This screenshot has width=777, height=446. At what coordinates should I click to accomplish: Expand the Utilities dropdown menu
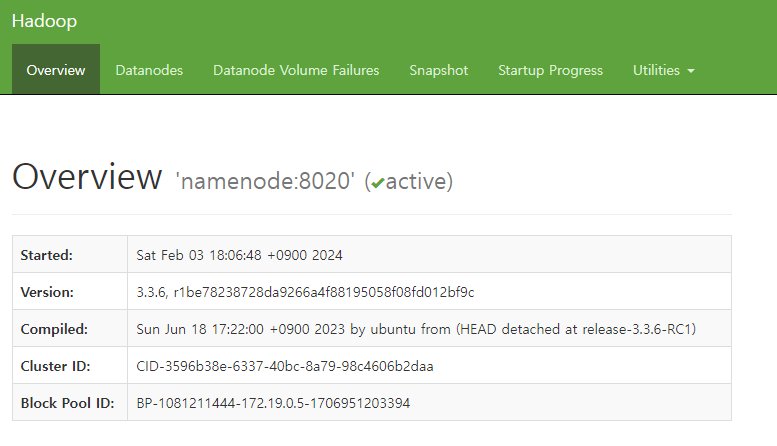click(x=664, y=70)
